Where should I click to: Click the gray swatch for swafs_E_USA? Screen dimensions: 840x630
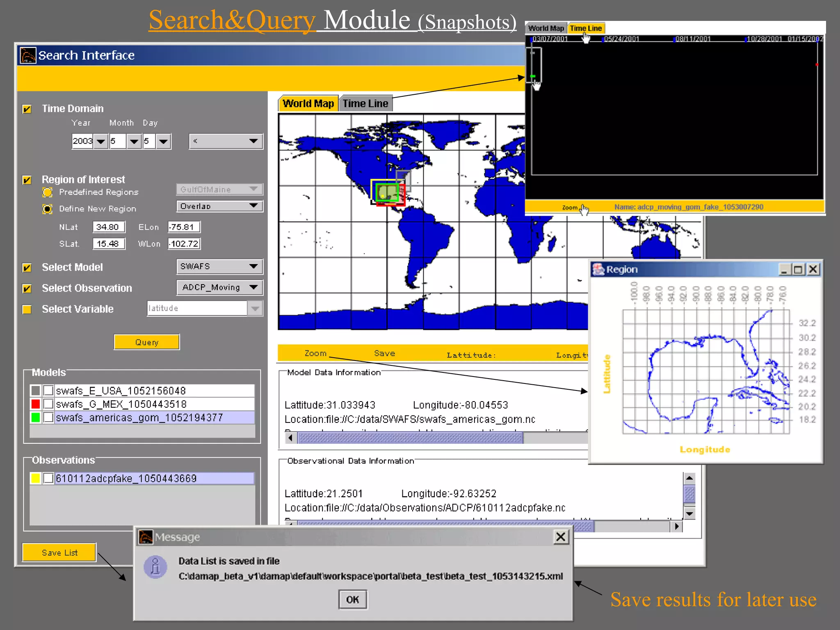36,390
